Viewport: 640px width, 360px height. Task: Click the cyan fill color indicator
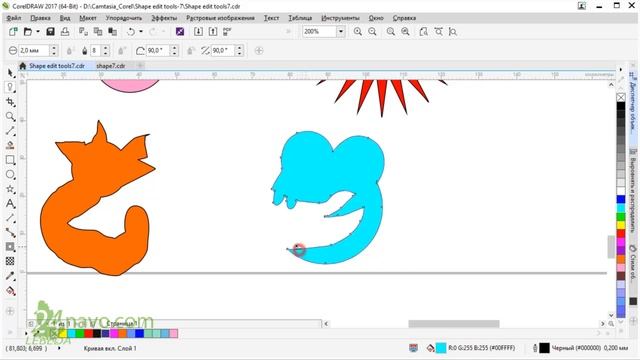click(x=441, y=348)
